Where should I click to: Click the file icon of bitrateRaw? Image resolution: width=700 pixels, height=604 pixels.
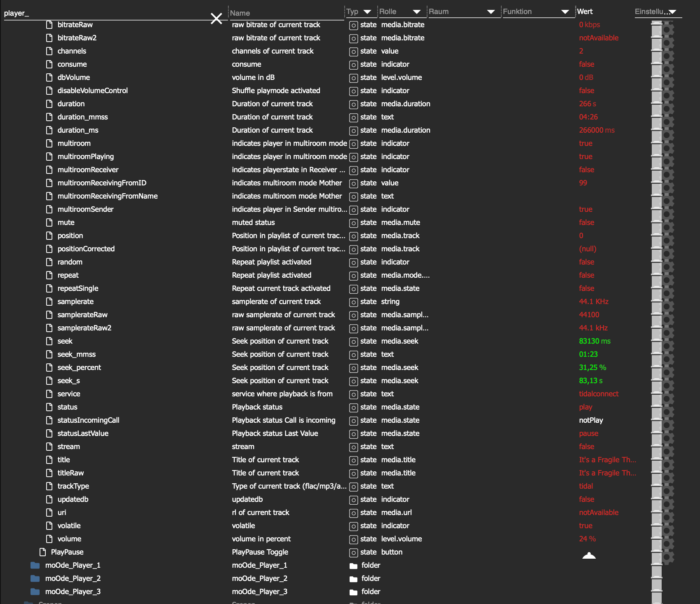pyautogui.click(x=49, y=25)
